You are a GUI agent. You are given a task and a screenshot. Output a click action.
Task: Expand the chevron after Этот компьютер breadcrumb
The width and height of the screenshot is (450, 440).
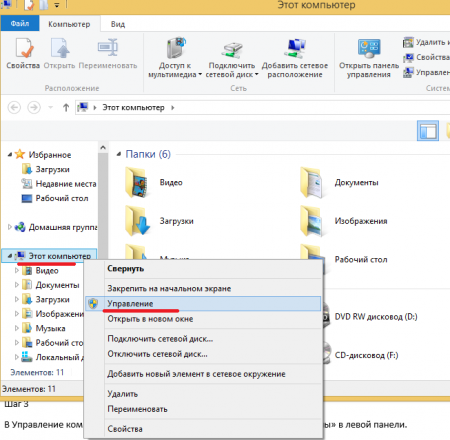click(x=173, y=108)
